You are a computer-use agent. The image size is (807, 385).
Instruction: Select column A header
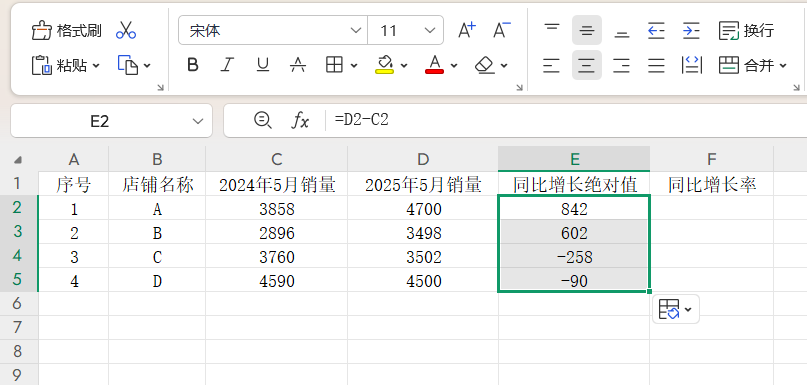74,160
